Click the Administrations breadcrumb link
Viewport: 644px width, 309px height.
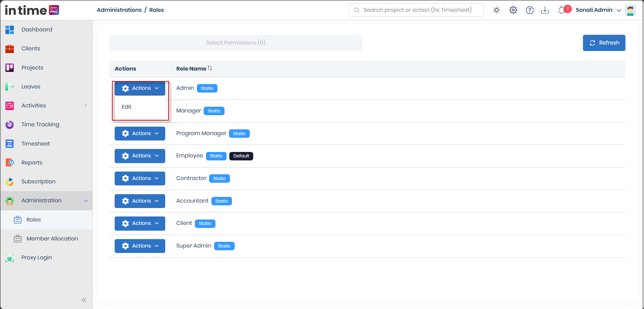119,10
